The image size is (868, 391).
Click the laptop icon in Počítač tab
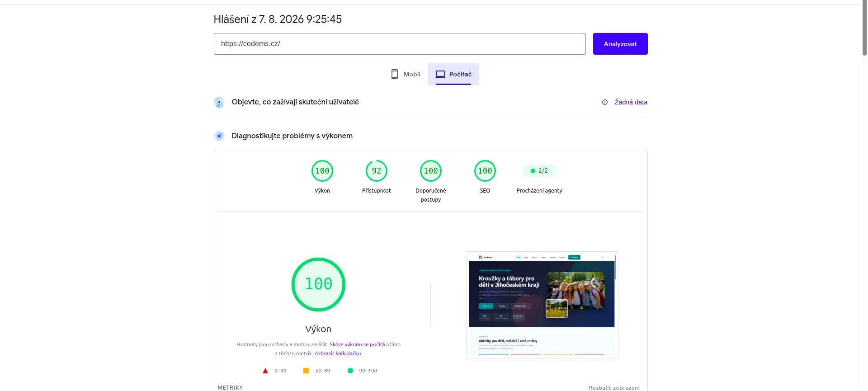pyautogui.click(x=440, y=74)
